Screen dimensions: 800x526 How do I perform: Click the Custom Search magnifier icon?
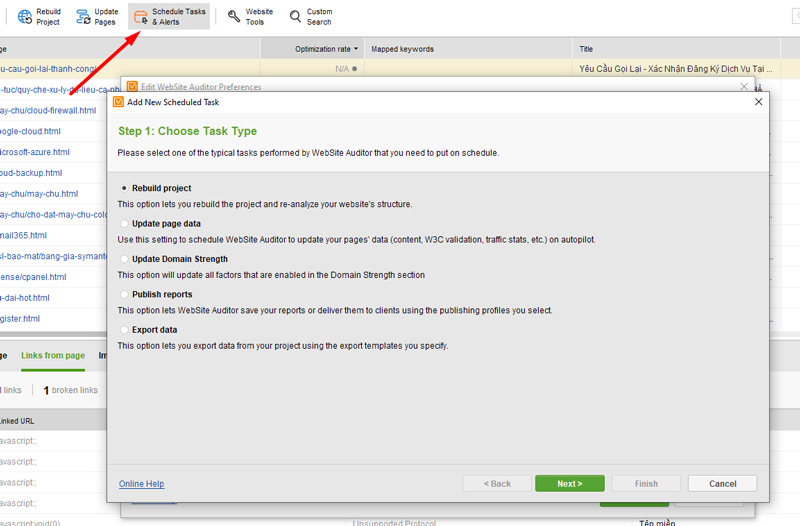point(295,17)
